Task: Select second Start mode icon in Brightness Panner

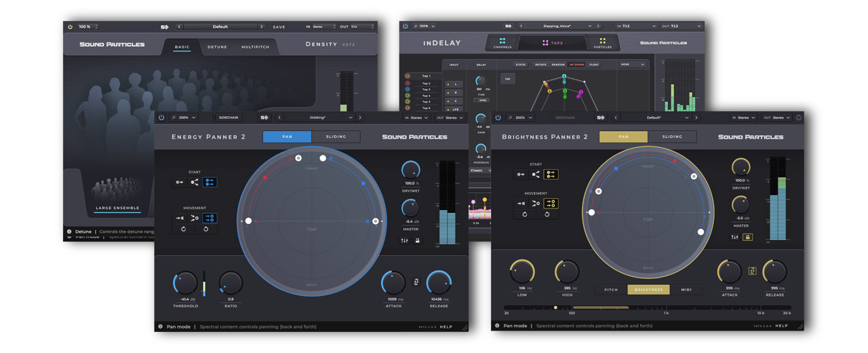Action: pyautogui.click(x=536, y=174)
